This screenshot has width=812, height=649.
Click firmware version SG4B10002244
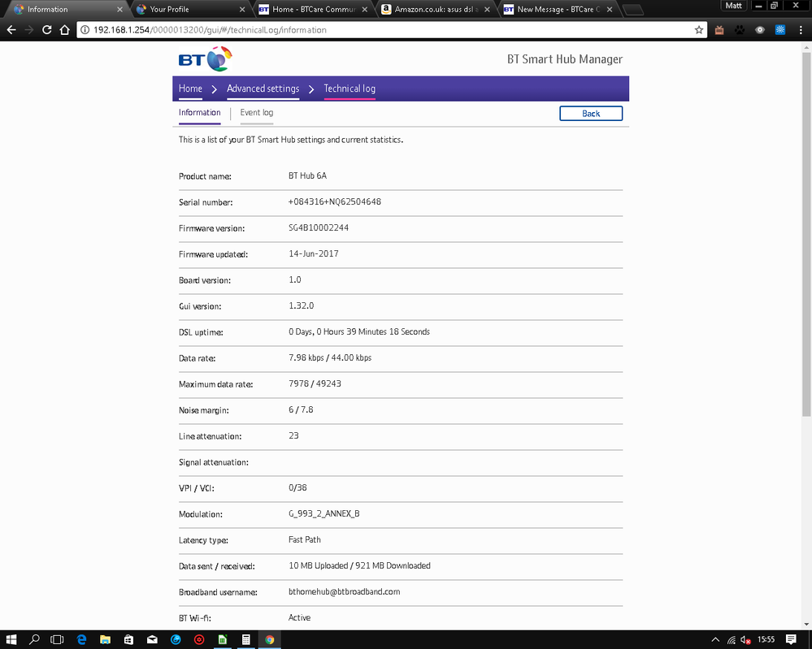click(319, 227)
